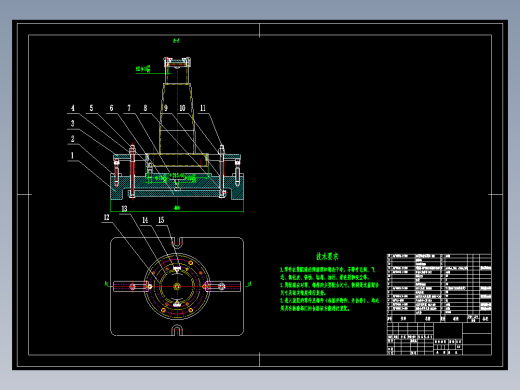Viewport: 520px width, 390px height.
Task: Click part callout number 6
Action: coord(111,108)
